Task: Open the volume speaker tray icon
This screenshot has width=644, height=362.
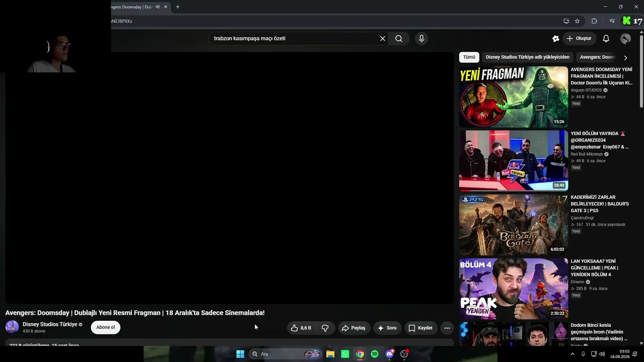Action: point(602,354)
